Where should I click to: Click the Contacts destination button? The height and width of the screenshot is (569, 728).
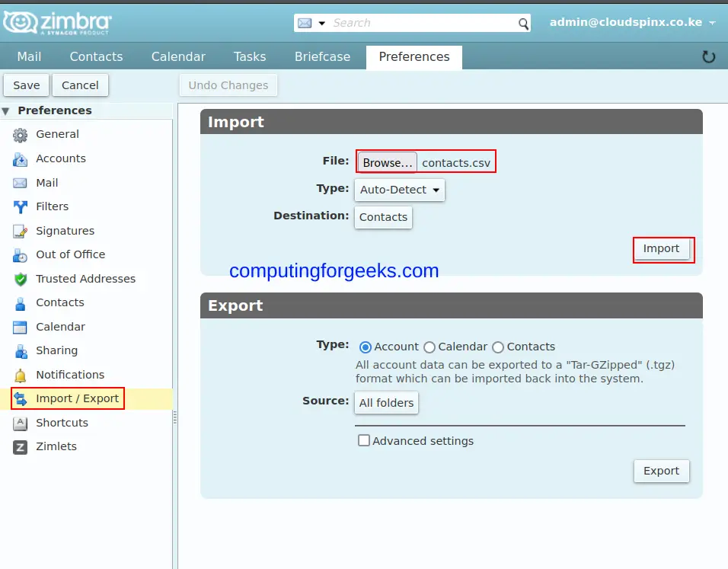coord(383,217)
